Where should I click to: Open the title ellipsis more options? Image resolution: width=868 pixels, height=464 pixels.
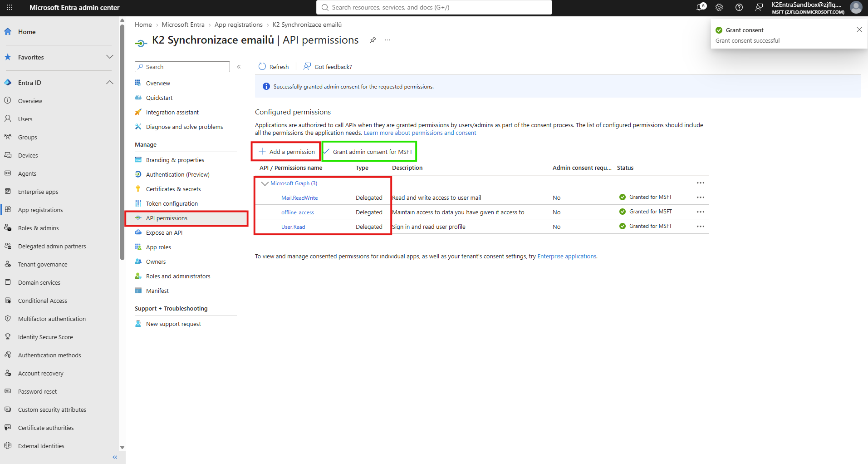tap(387, 40)
